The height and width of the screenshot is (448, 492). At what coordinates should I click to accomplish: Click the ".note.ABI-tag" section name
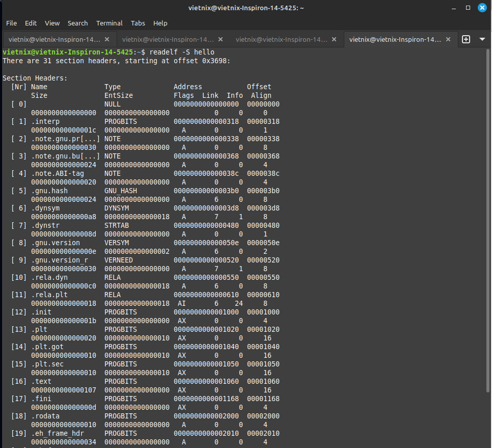click(x=58, y=174)
